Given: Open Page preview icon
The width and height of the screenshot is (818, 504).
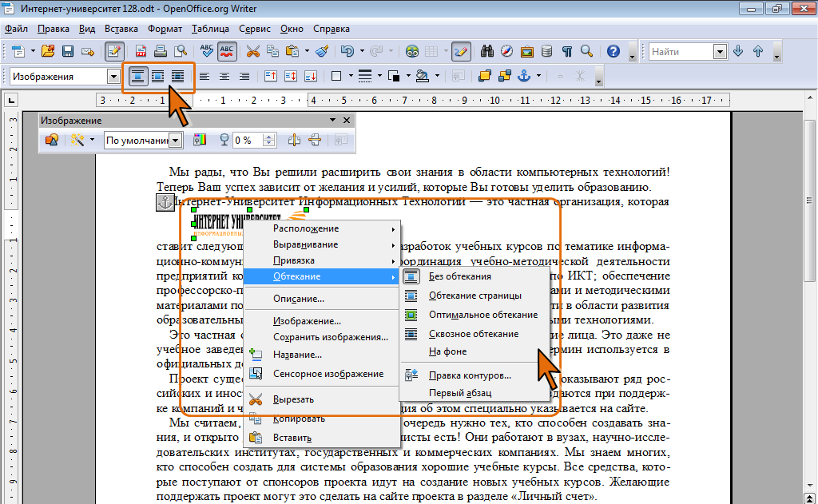Looking at the screenshot, I should 181,51.
